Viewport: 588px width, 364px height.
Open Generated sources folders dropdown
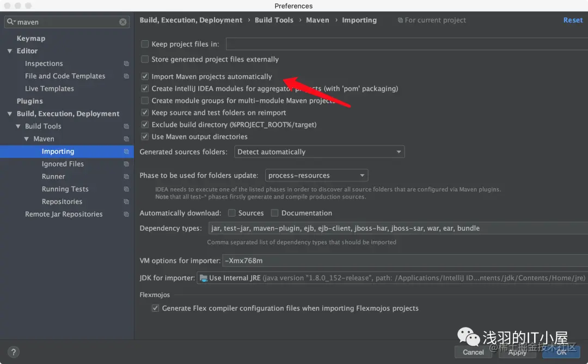tap(320, 152)
